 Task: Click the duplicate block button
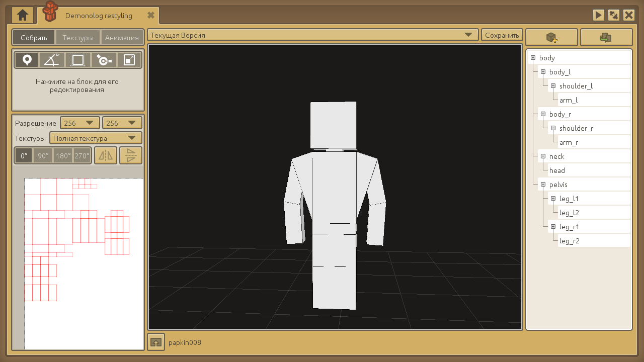[x=606, y=38]
